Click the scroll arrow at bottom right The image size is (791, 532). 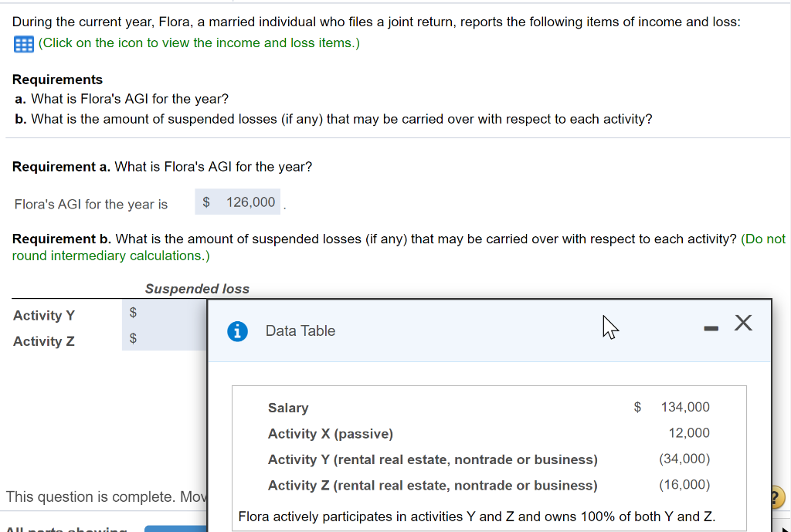coord(786,528)
